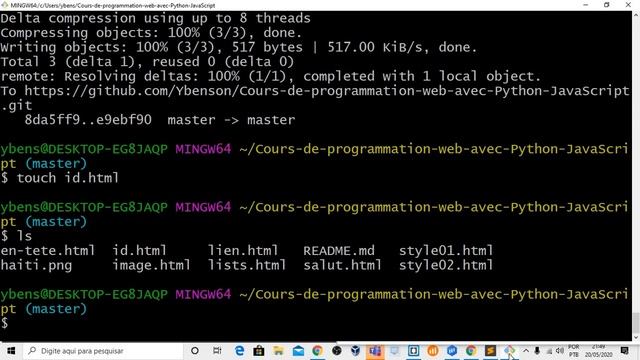Screen dimensions: 640x360
Task: Minimize the MINGW64 terminal window
Action: 586,5
